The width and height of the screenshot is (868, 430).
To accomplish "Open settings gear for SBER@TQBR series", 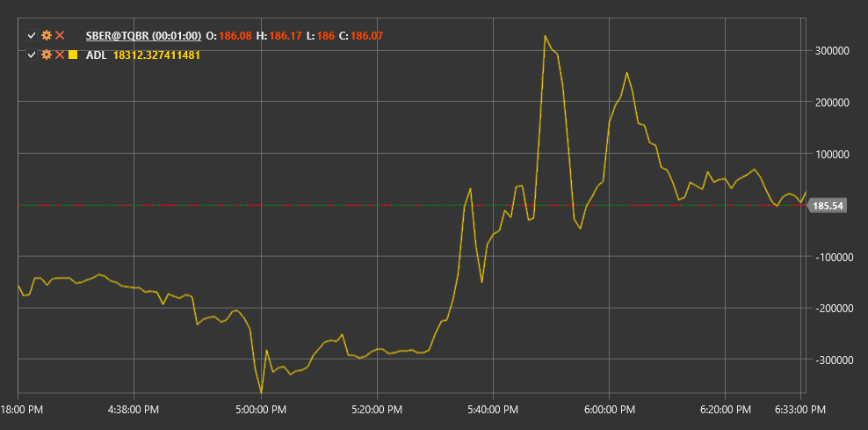I will (47, 36).
